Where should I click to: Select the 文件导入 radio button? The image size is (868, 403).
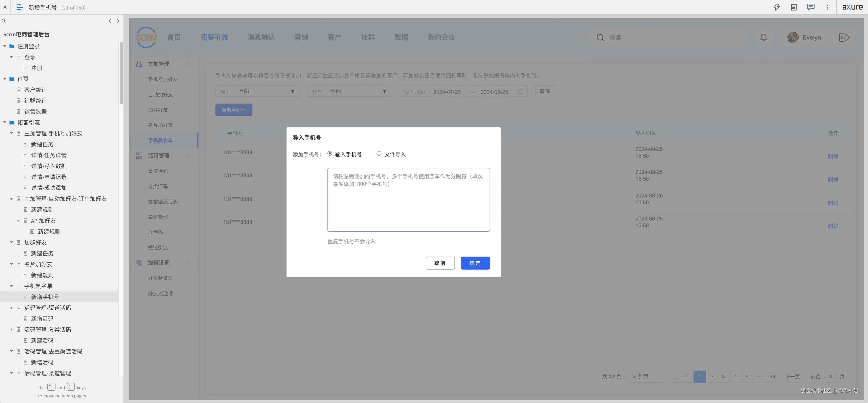379,153
